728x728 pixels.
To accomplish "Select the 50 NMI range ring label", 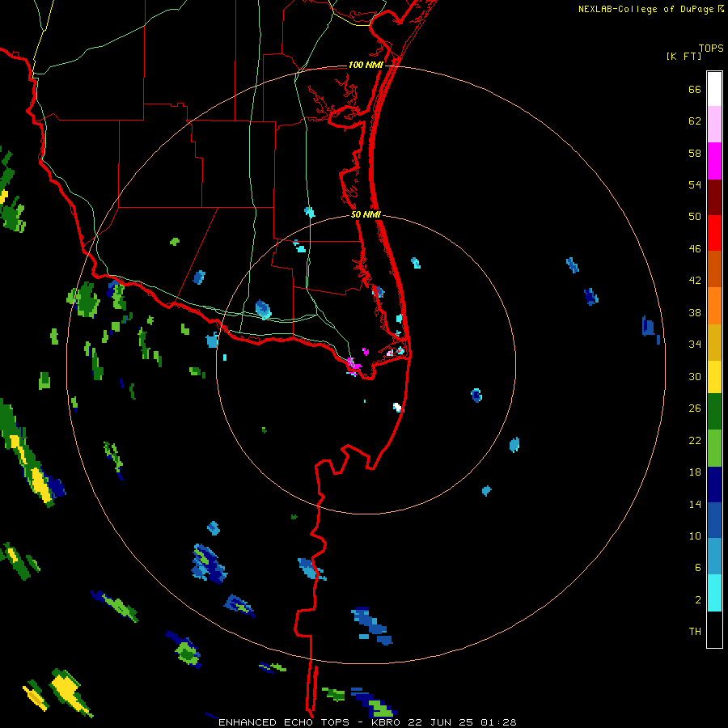I will click(366, 214).
